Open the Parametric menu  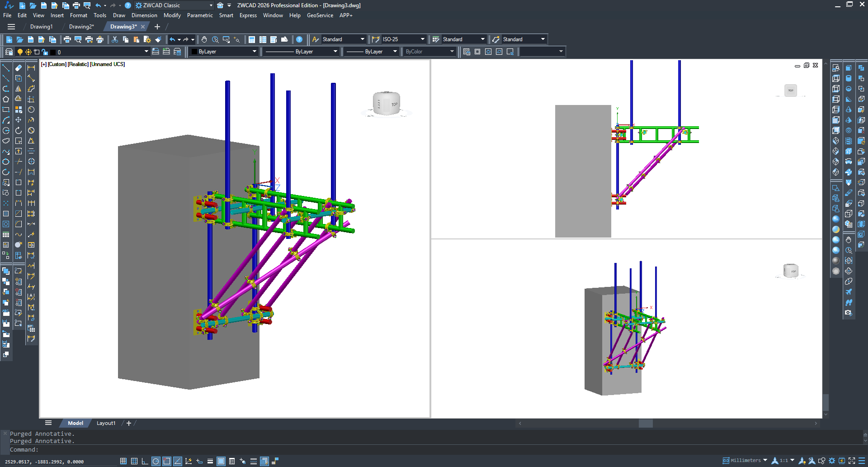[x=199, y=15]
